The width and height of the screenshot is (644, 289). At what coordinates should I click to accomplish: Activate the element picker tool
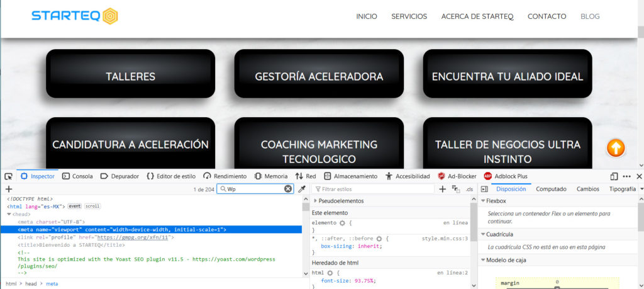[x=8, y=176]
